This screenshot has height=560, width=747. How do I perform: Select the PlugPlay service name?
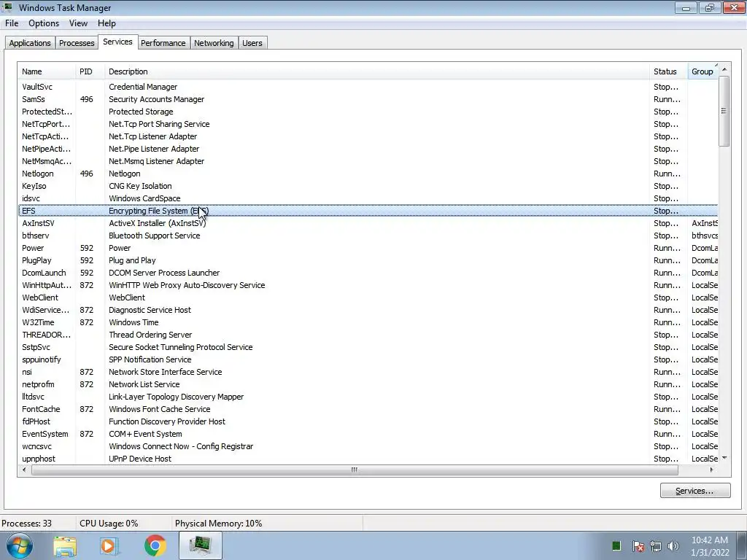coord(36,260)
